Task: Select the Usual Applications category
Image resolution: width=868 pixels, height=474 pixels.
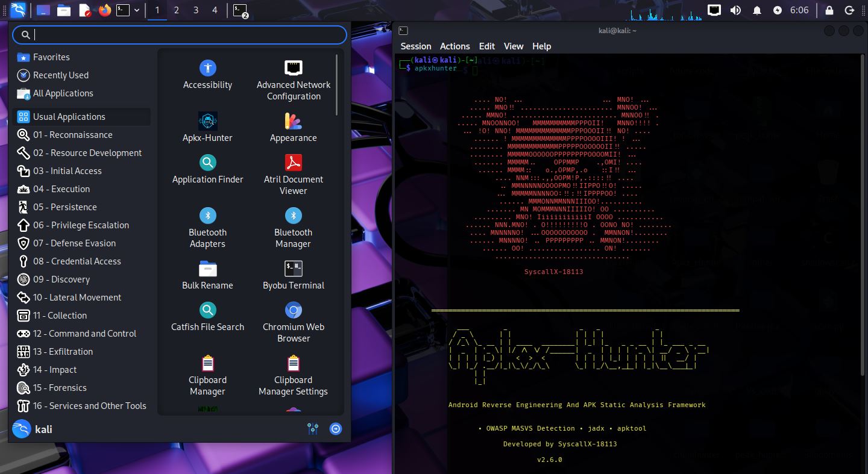Action: [x=82, y=117]
